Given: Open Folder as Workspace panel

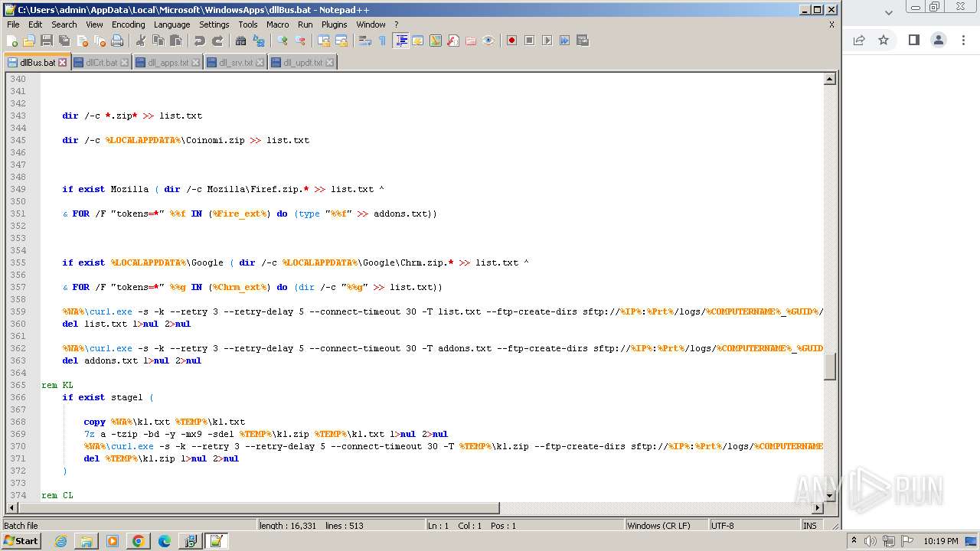Looking at the screenshot, I should (x=471, y=41).
